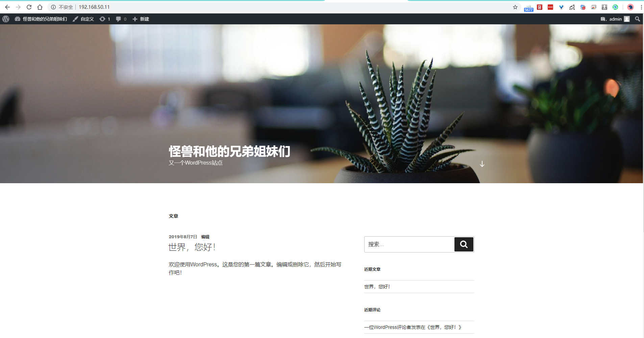This screenshot has height=338, width=644.
Task: Open the LastPass red dots extension
Action: [x=550, y=7]
